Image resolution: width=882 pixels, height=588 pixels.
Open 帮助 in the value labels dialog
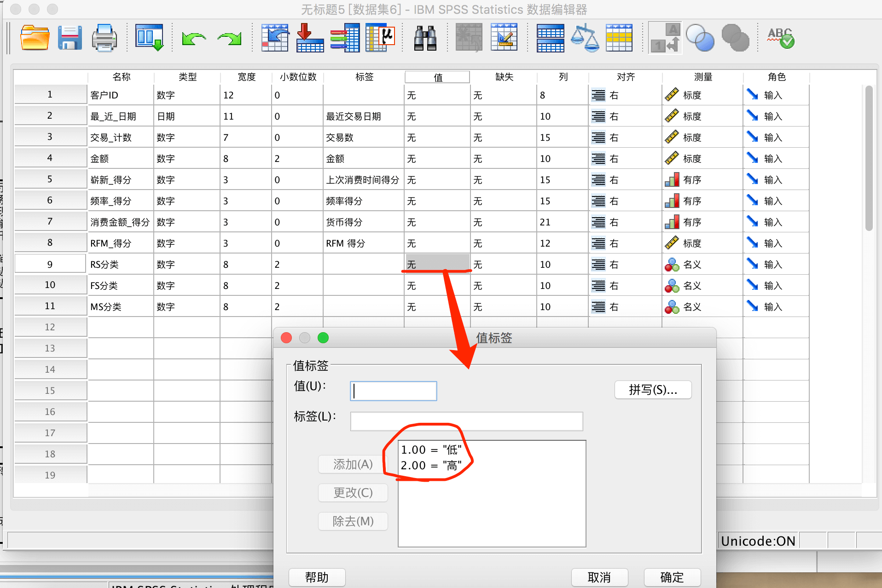pyautogui.click(x=317, y=577)
